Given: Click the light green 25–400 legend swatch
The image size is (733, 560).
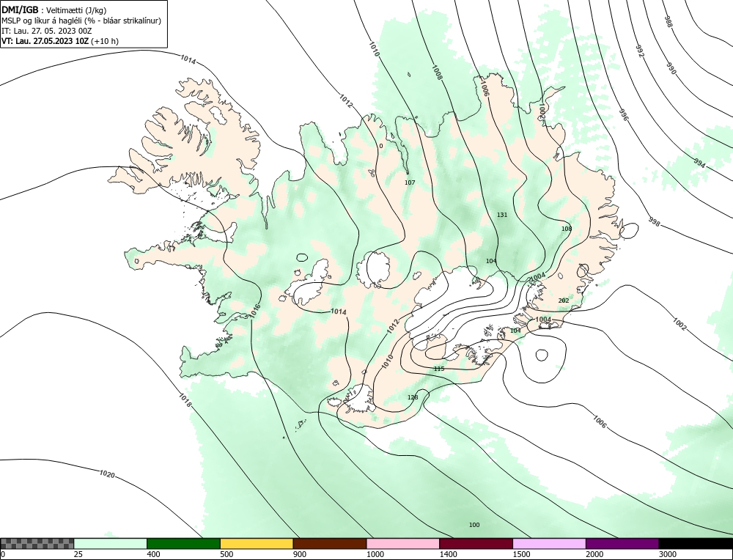Looking at the screenshot, I should pos(111,543).
